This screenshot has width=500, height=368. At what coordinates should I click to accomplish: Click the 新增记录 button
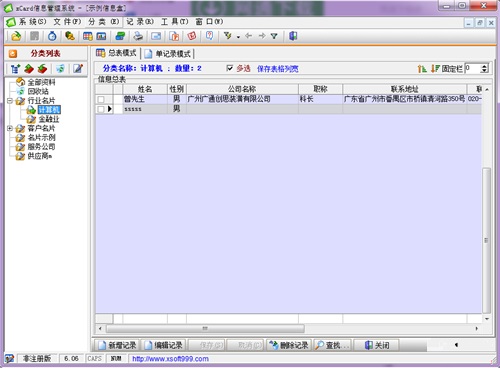tap(117, 345)
